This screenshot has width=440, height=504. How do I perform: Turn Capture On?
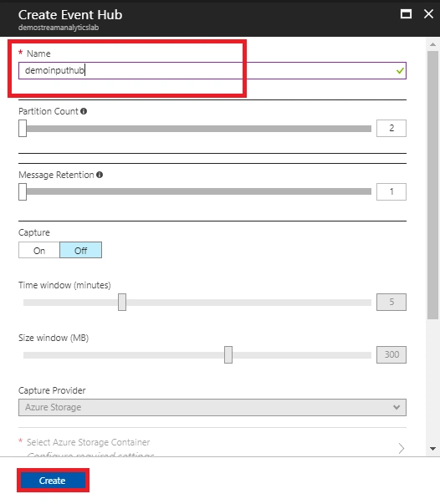pos(39,250)
